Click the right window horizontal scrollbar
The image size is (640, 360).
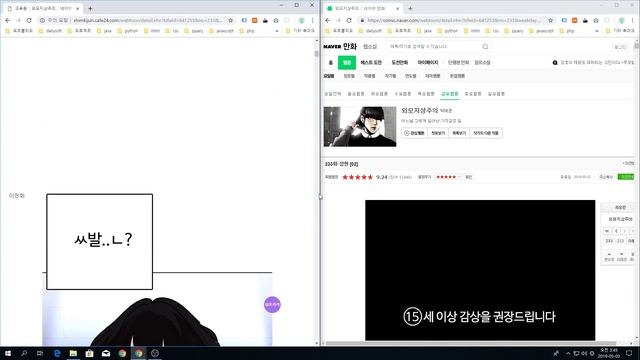(471, 343)
